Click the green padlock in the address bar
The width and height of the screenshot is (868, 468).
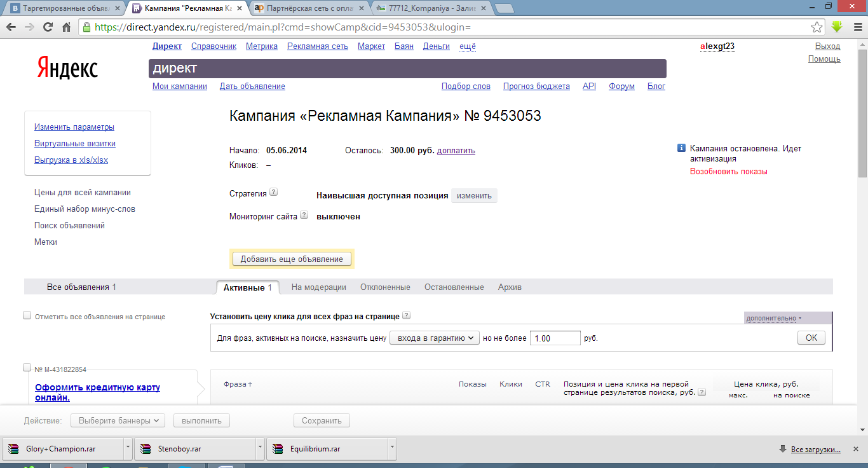click(x=87, y=27)
